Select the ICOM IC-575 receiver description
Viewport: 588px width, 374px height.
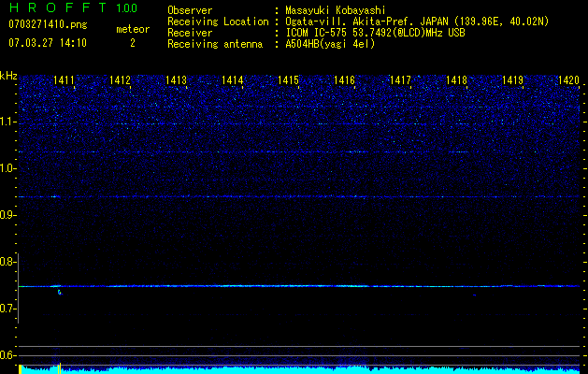375,33
